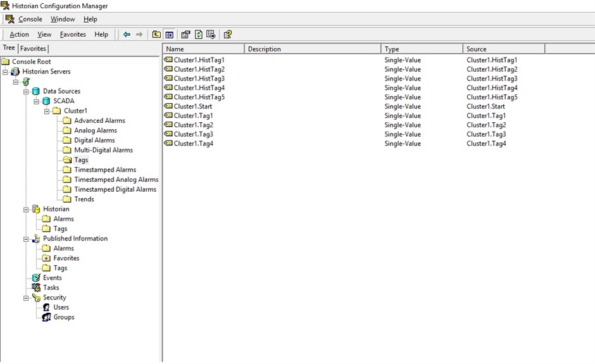
Task: Click the Historian Servers server icon
Action: [x=15, y=72]
